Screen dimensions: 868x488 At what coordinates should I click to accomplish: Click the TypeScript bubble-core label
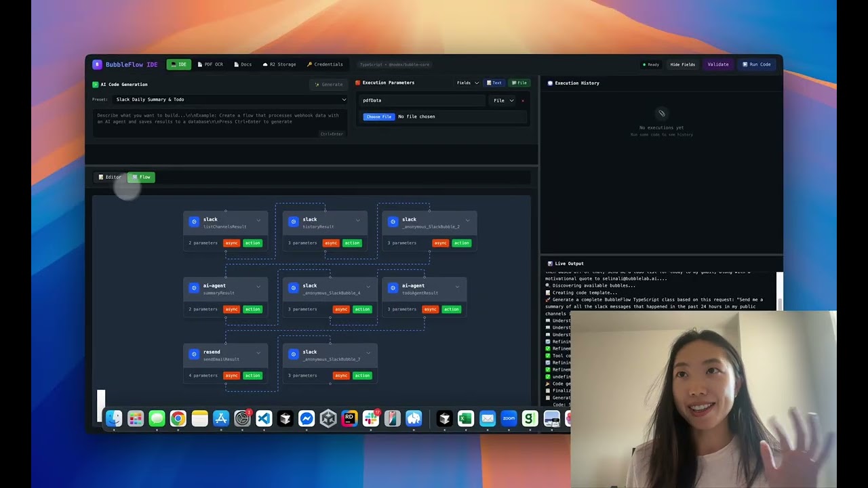point(394,64)
